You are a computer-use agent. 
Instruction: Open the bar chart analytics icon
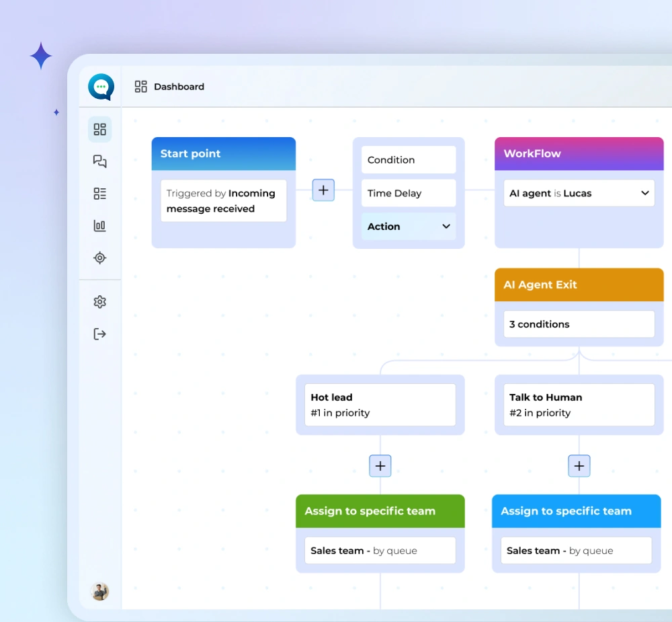(100, 226)
